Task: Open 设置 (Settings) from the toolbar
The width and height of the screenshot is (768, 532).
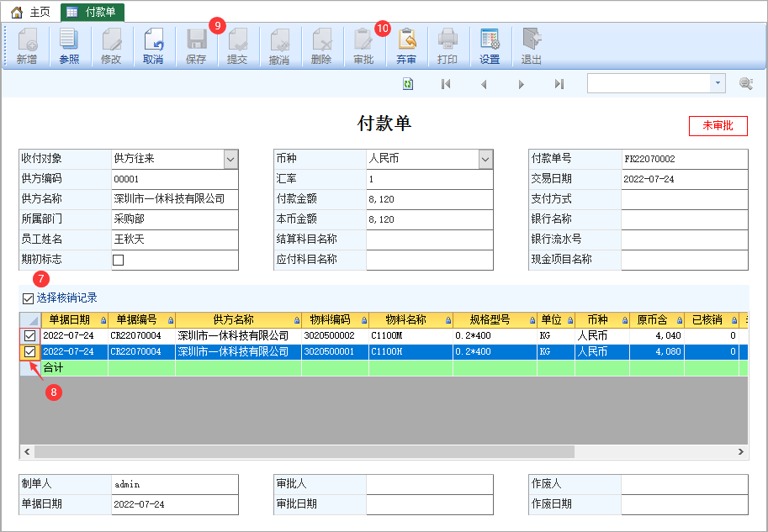Action: (x=490, y=46)
